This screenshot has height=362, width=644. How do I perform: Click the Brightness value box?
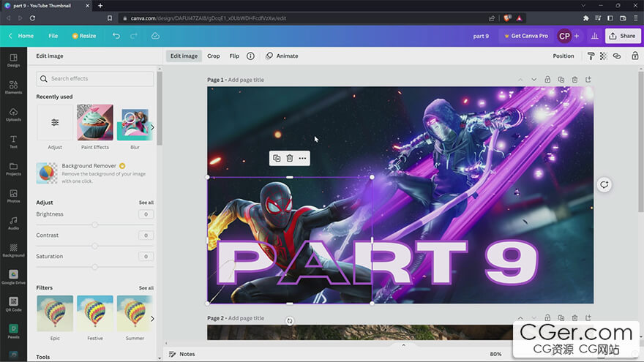click(146, 214)
